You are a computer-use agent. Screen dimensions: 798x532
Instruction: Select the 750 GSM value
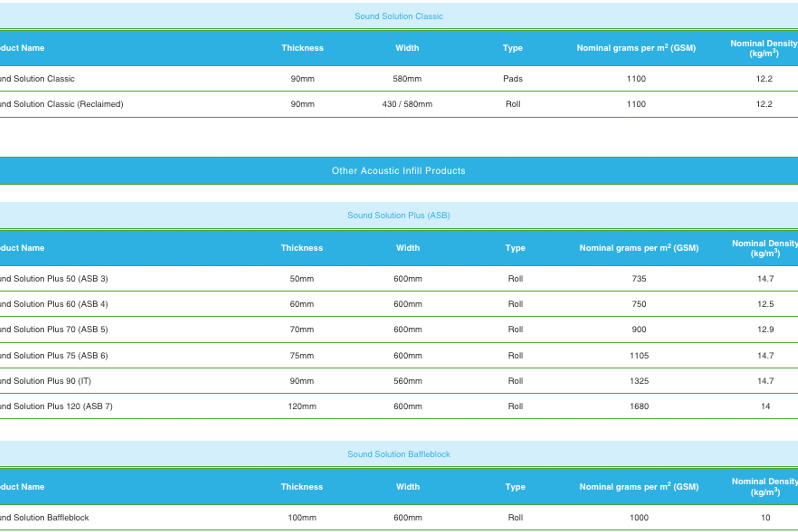tap(639, 304)
